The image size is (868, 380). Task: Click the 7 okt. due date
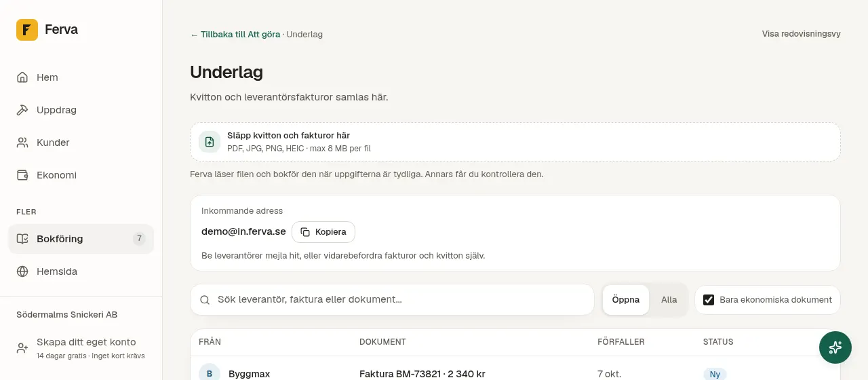coord(609,374)
